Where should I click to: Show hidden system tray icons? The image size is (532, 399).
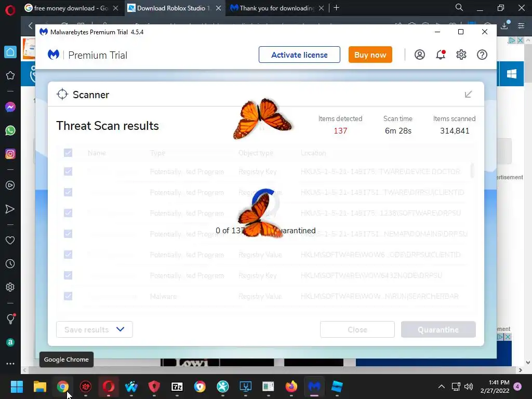point(442,387)
